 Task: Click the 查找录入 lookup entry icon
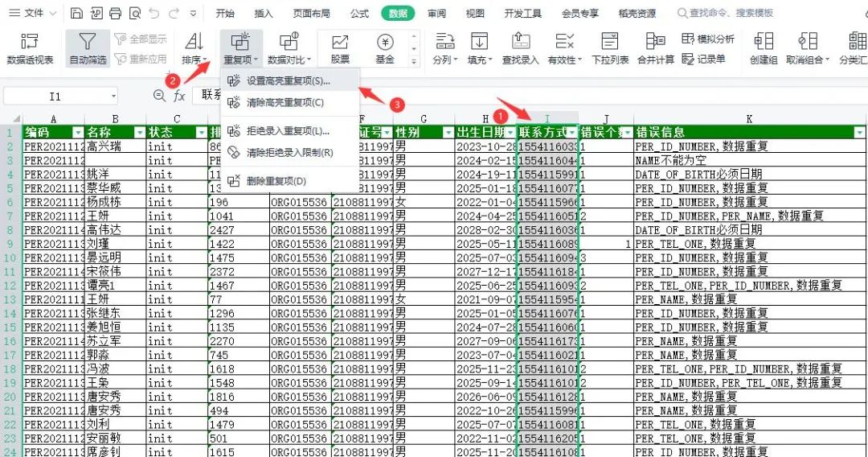point(520,48)
